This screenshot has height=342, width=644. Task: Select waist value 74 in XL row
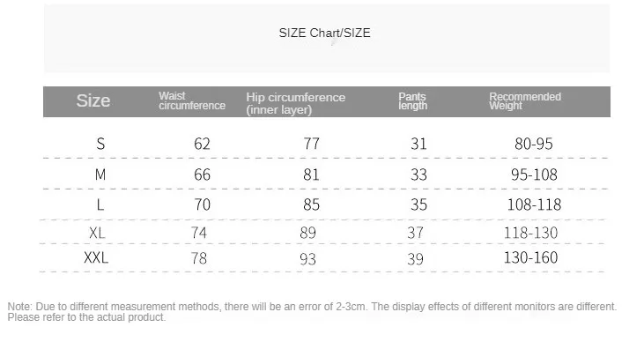click(199, 233)
